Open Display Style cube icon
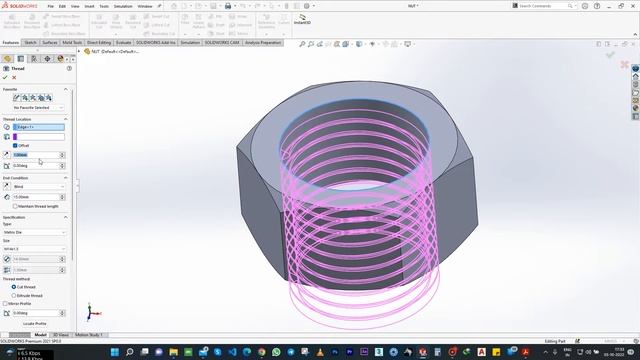Image resolution: width=640 pixels, height=360 pixels. (x=359, y=44)
